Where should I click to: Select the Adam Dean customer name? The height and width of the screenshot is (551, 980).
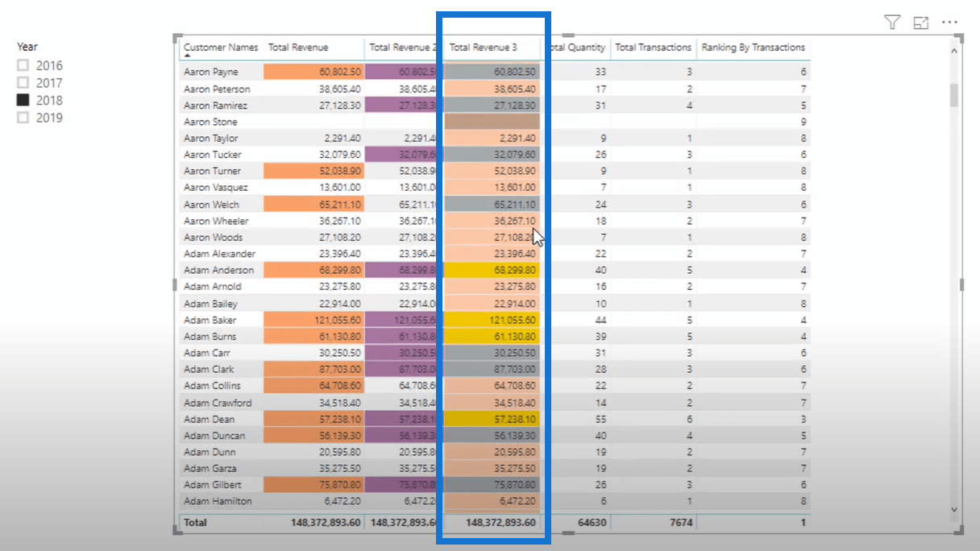(x=209, y=419)
